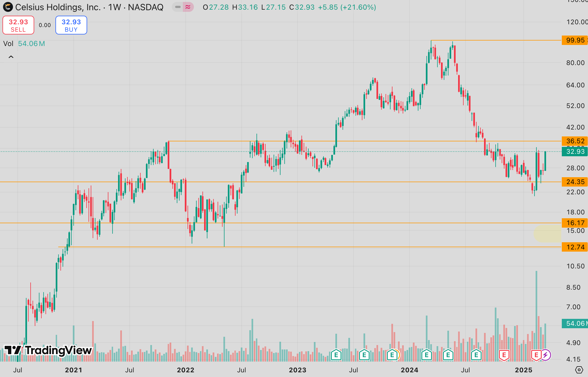Click the change value +5.85 (+21.60%)

tap(347, 7)
